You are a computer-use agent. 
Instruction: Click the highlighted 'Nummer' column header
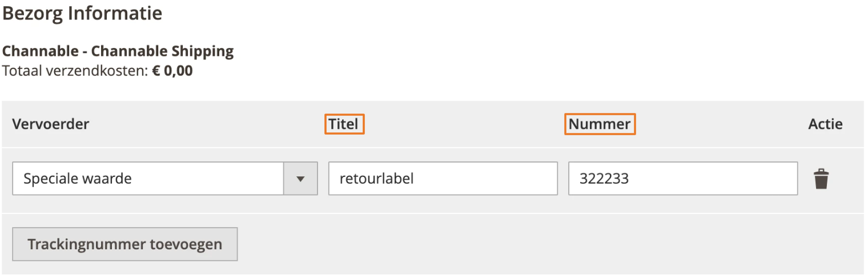[x=600, y=124]
